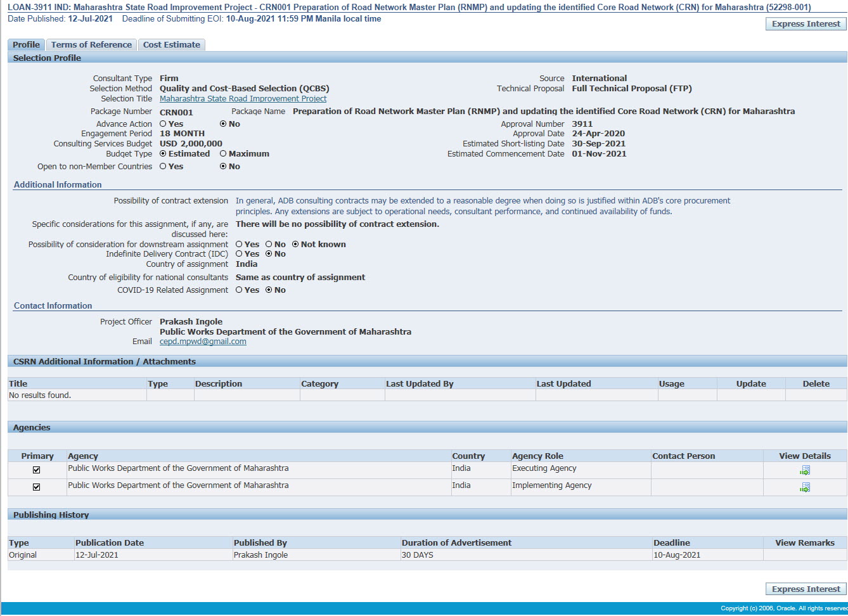This screenshot has height=616, width=848.
Task: Toggle primary checkbox for Implementing Agency row
Action: click(x=36, y=487)
